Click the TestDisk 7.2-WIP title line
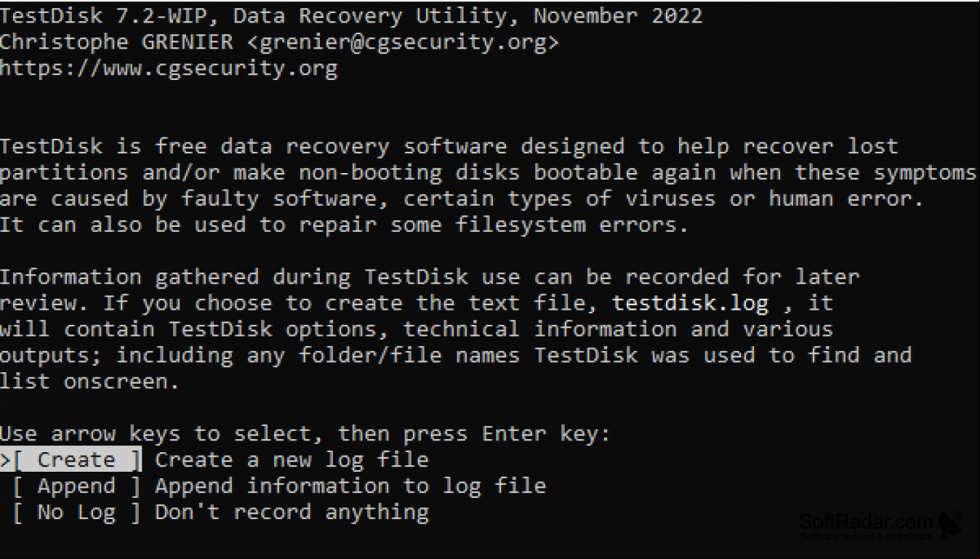980x559 pixels. tap(351, 15)
